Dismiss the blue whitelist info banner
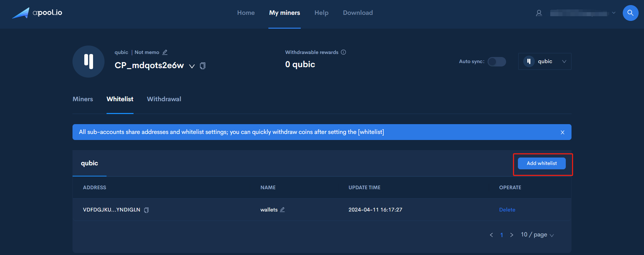 562,132
